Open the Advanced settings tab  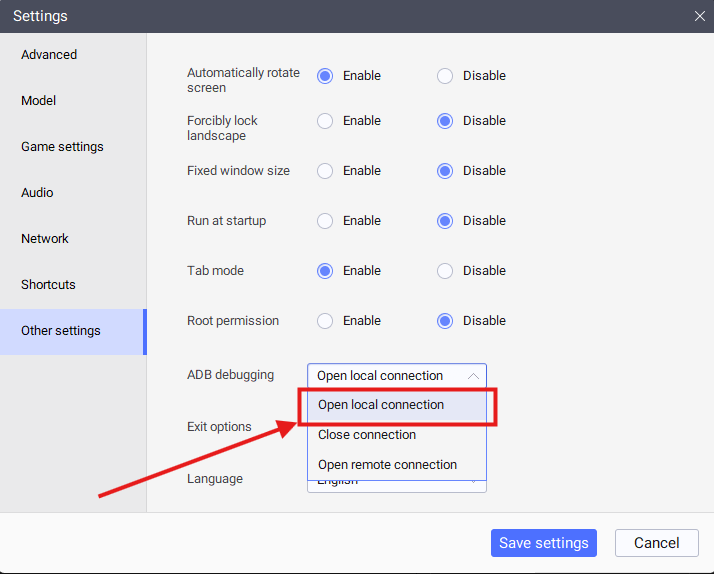tap(73, 55)
